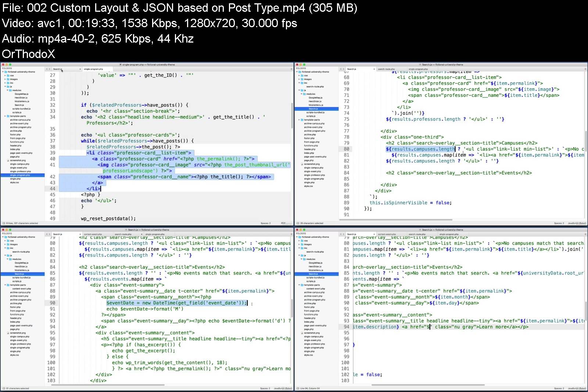Collapse inc folder in top-right frame sidebar
Image resolution: width=588 pixels, height=392 pixels.
300,83
